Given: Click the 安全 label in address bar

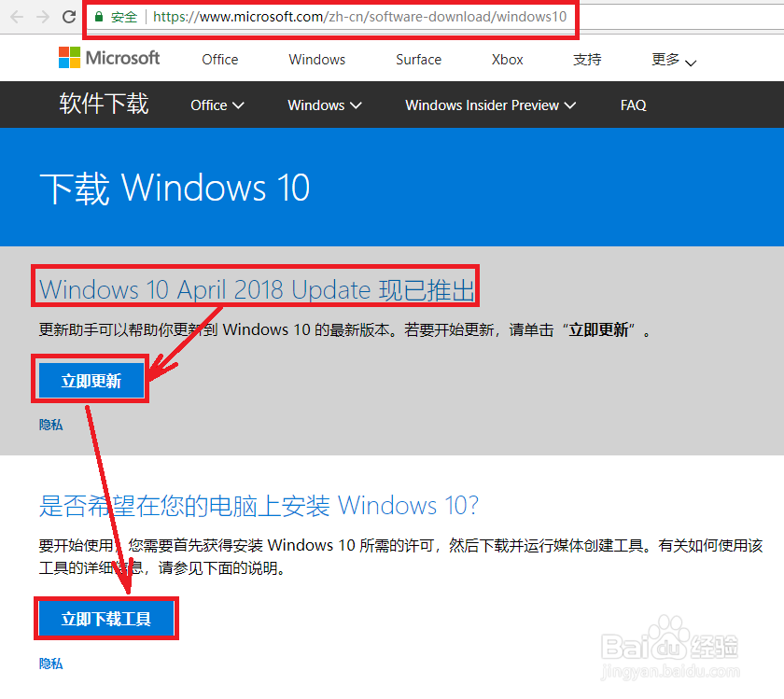Looking at the screenshot, I should pyautogui.click(x=124, y=17).
